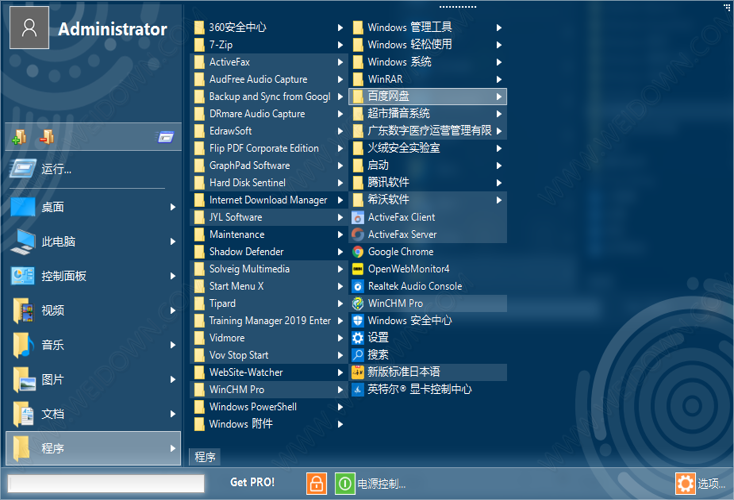734x500 pixels.
Task: Open the Windows 管理工具 folder entry
Action: pos(427,28)
